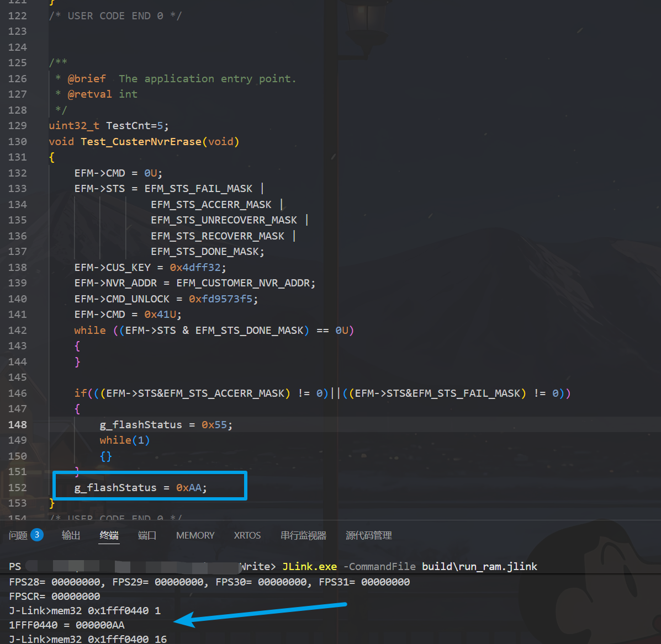Click the problems count badge 3
The height and width of the screenshot is (644, 661).
(x=37, y=535)
